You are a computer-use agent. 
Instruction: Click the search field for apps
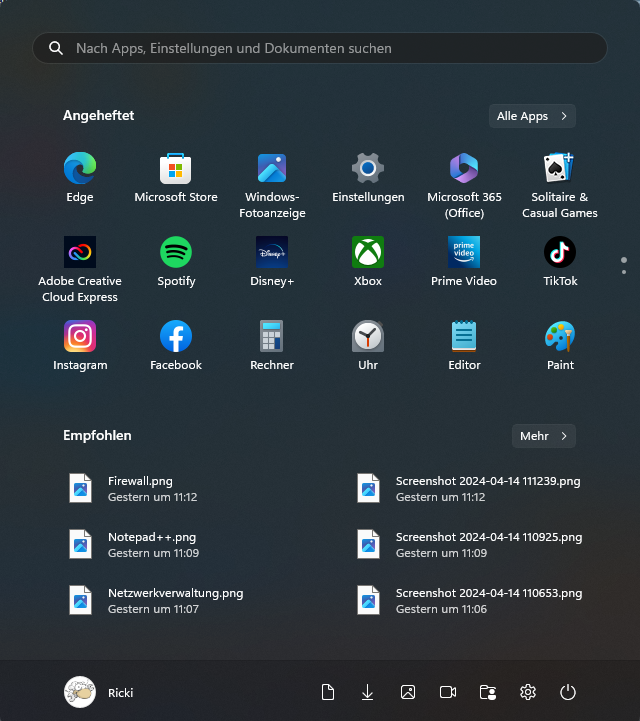(320, 48)
